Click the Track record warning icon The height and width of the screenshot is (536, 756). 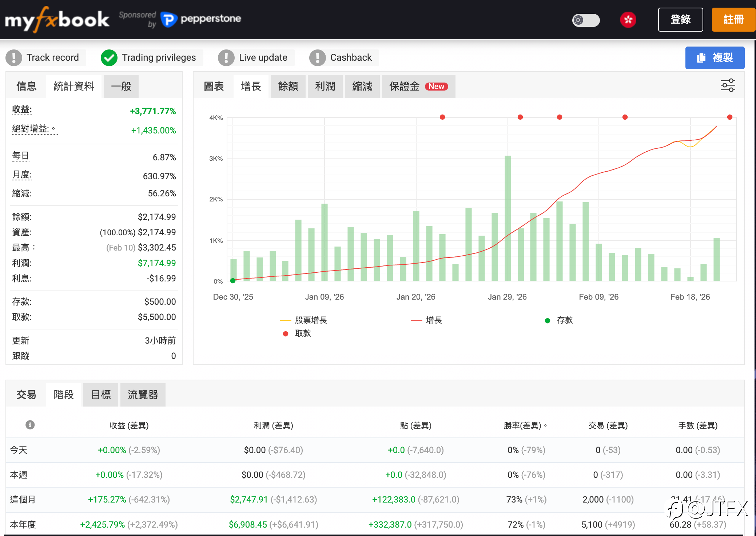(x=14, y=58)
